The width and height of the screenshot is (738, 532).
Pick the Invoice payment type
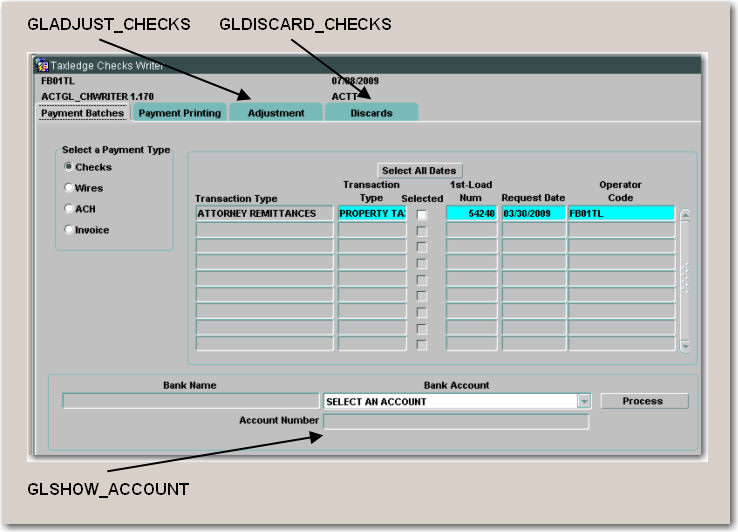69,230
